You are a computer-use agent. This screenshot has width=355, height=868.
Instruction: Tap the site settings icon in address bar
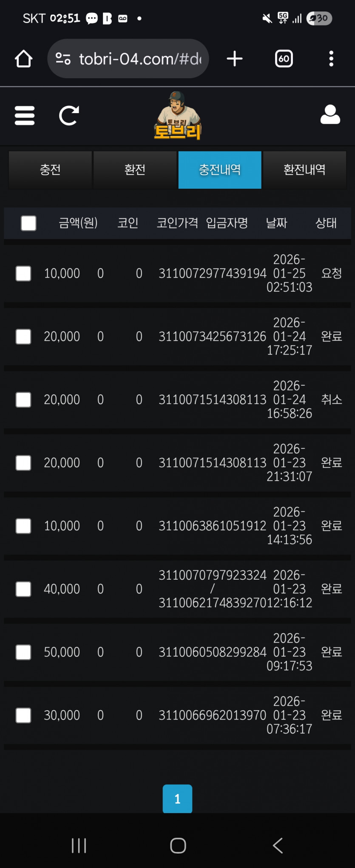[x=63, y=59]
